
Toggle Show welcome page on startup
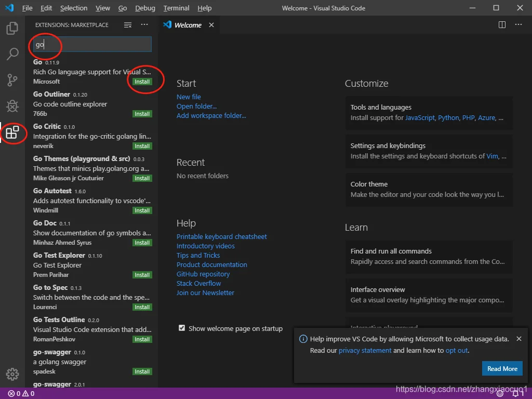click(x=182, y=328)
